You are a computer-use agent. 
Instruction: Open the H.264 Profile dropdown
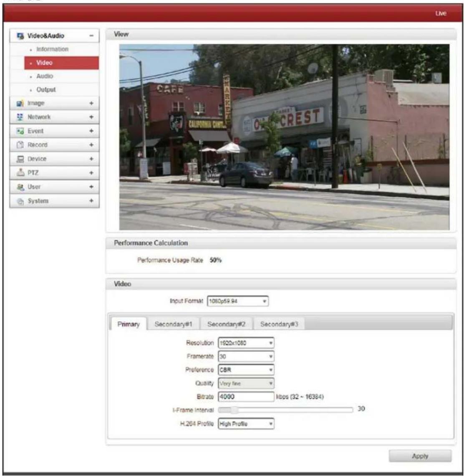coord(246,424)
